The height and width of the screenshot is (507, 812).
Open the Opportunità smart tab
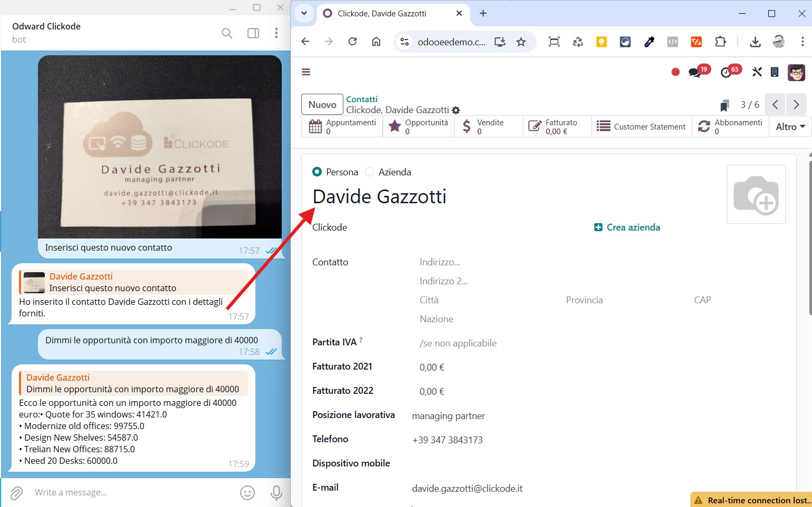(419, 127)
